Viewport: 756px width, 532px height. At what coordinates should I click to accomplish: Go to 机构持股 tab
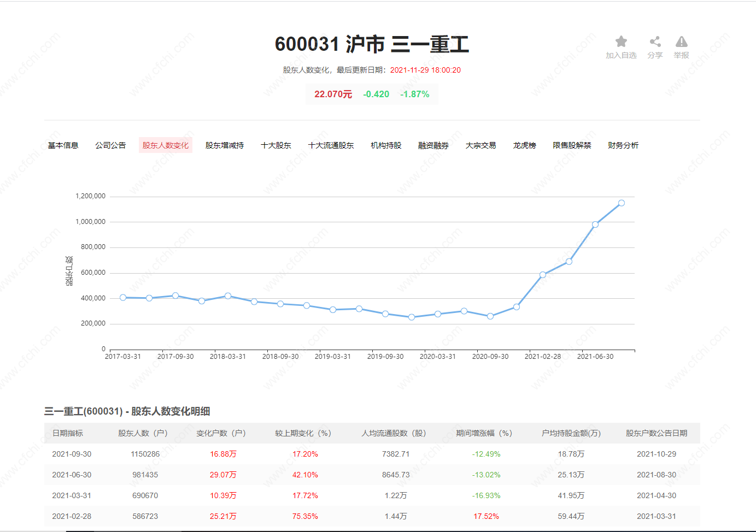(x=386, y=145)
